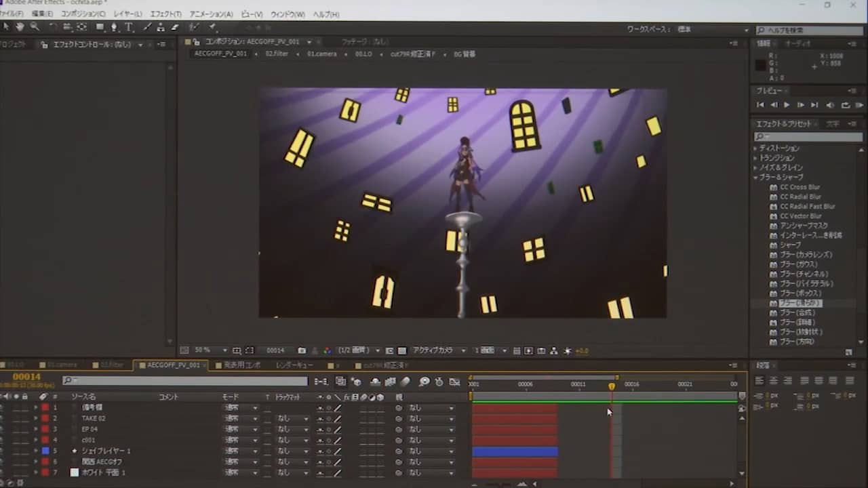Select the シャープ effect

point(790,245)
